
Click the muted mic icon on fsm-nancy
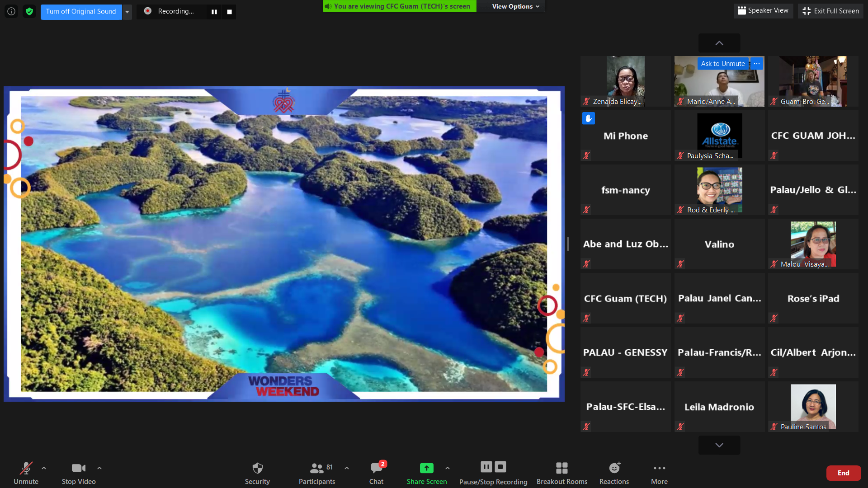click(x=586, y=210)
